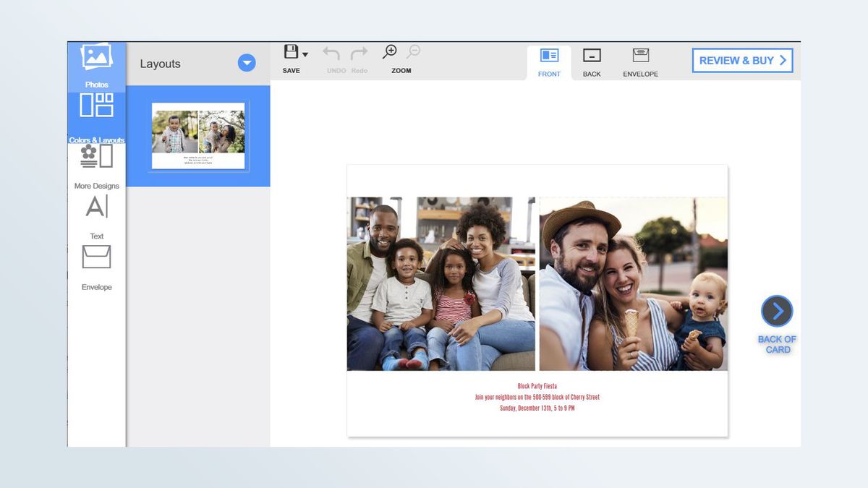The height and width of the screenshot is (488, 868).
Task: Zoom out with the minus magnifier
Action: [413, 51]
